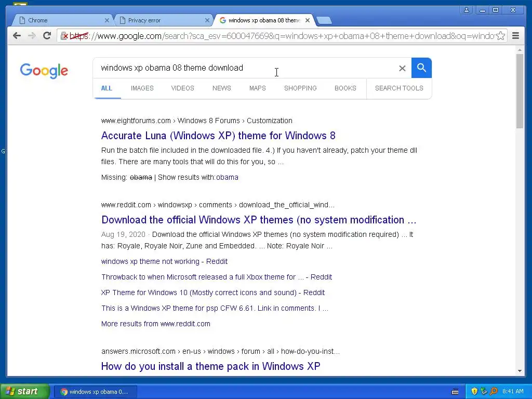Click the security shield tray icon
Screen dimensions: 532x399
tap(474, 391)
